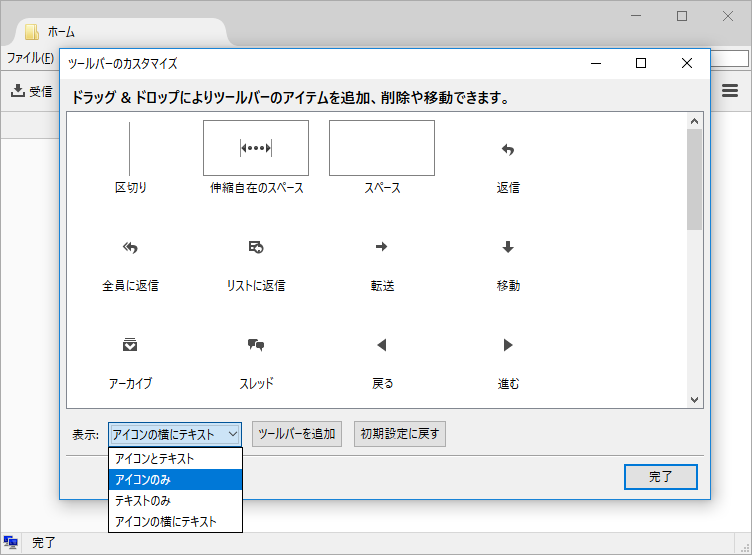
Task: Click the drag and drop instruction text
Action: click(x=291, y=98)
